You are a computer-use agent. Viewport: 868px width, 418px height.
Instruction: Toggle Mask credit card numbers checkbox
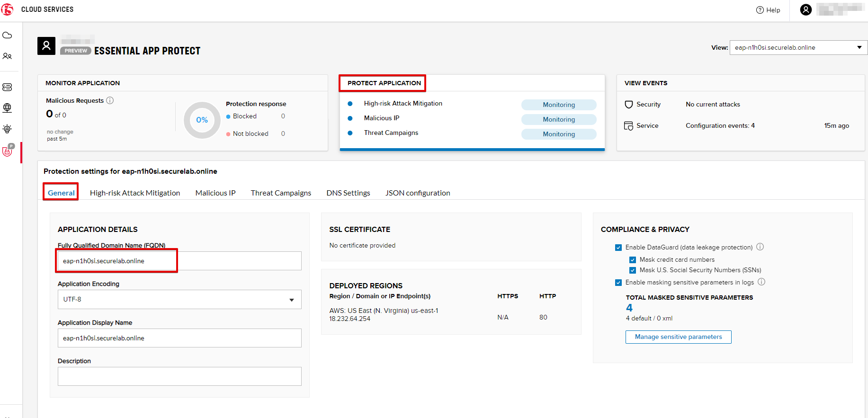(633, 260)
